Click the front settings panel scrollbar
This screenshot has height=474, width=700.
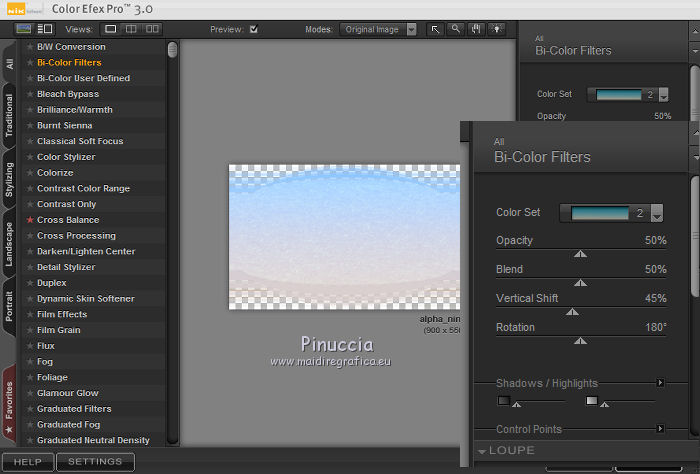point(695,236)
